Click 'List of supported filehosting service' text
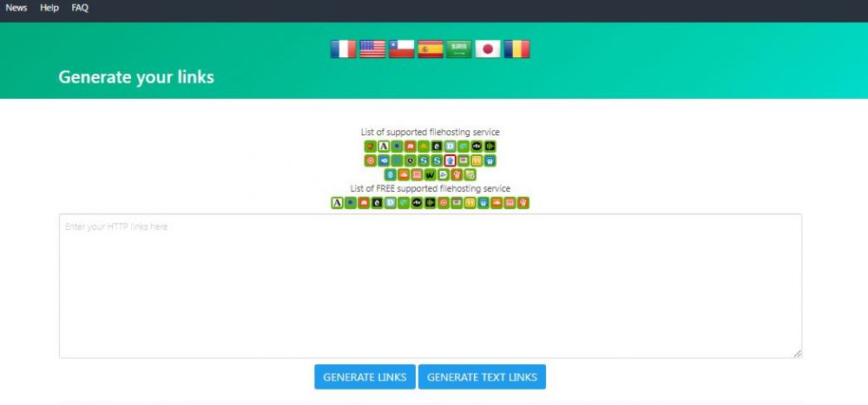This screenshot has height=405, width=868. pyautogui.click(x=431, y=132)
